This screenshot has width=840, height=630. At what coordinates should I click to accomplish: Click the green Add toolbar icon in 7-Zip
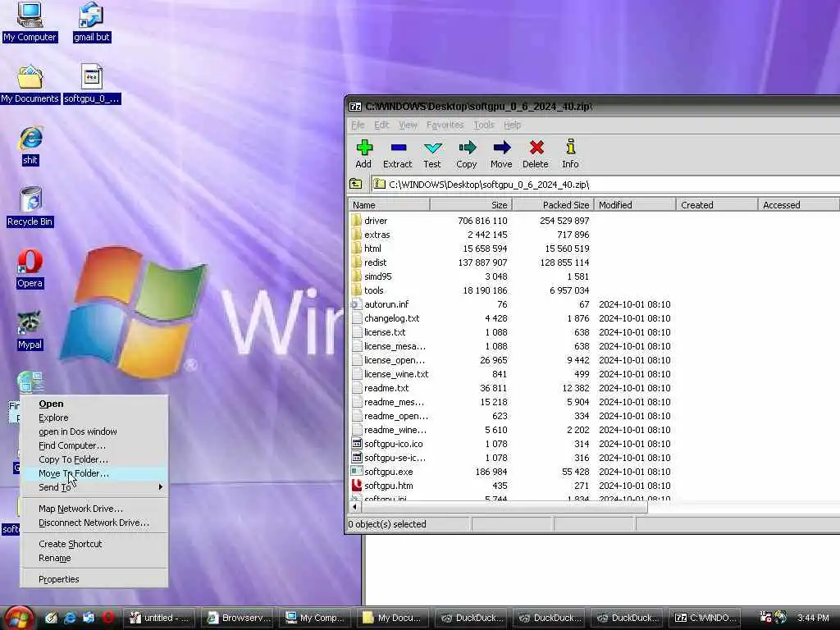tap(364, 148)
